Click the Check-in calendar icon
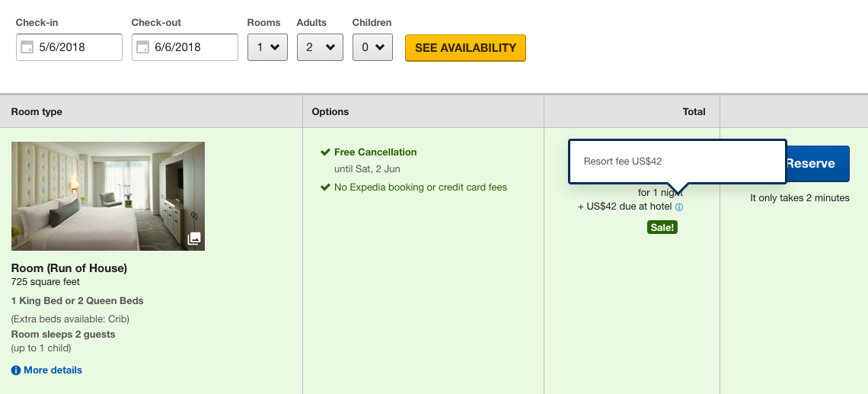Image resolution: width=868 pixels, height=394 pixels. pos(27,47)
